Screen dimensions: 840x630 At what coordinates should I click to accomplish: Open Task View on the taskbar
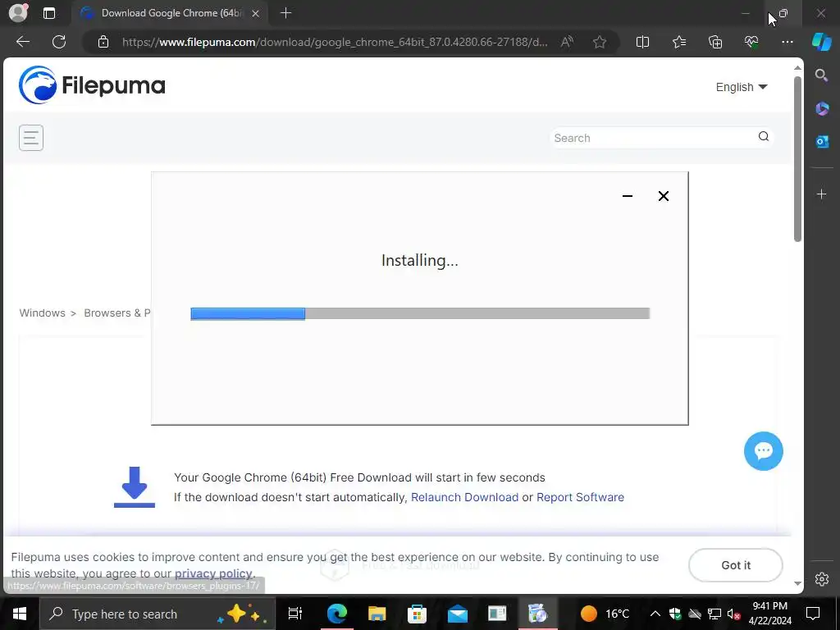295,614
